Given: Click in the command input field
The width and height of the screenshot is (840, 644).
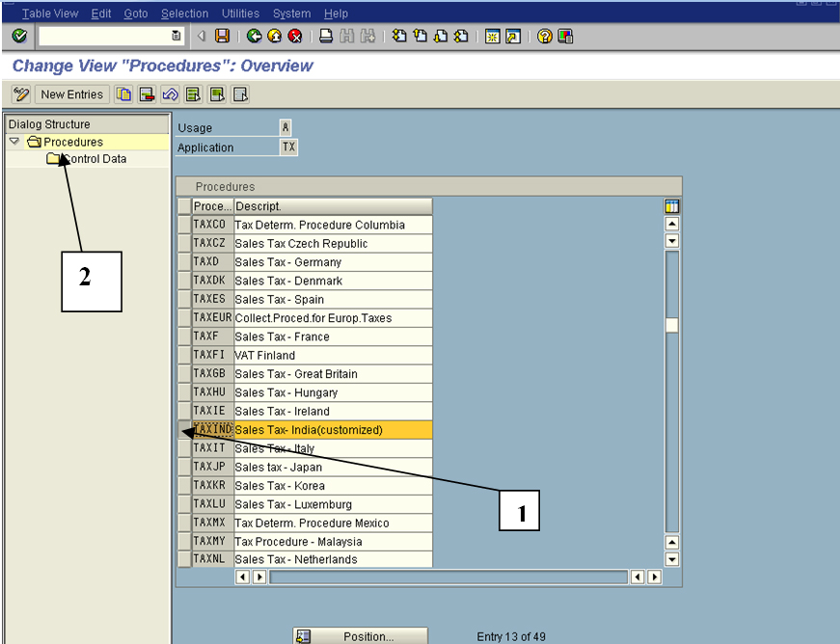Looking at the screenshot, I should (105, 36).
